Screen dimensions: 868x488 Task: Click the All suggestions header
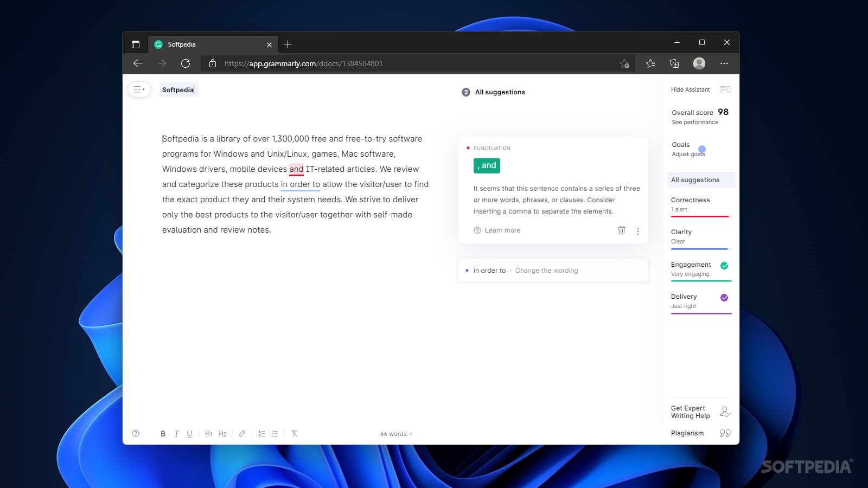tap(500, 92)
